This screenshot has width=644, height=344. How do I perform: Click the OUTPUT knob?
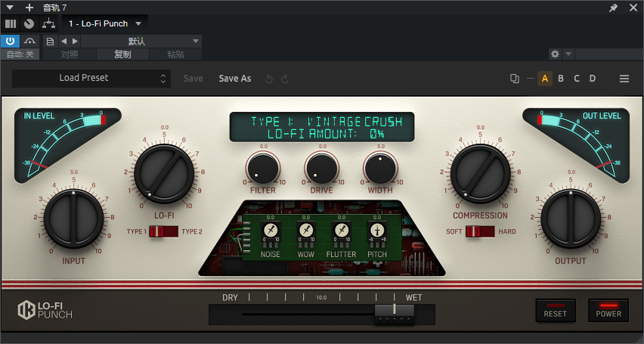coord(571,218)
